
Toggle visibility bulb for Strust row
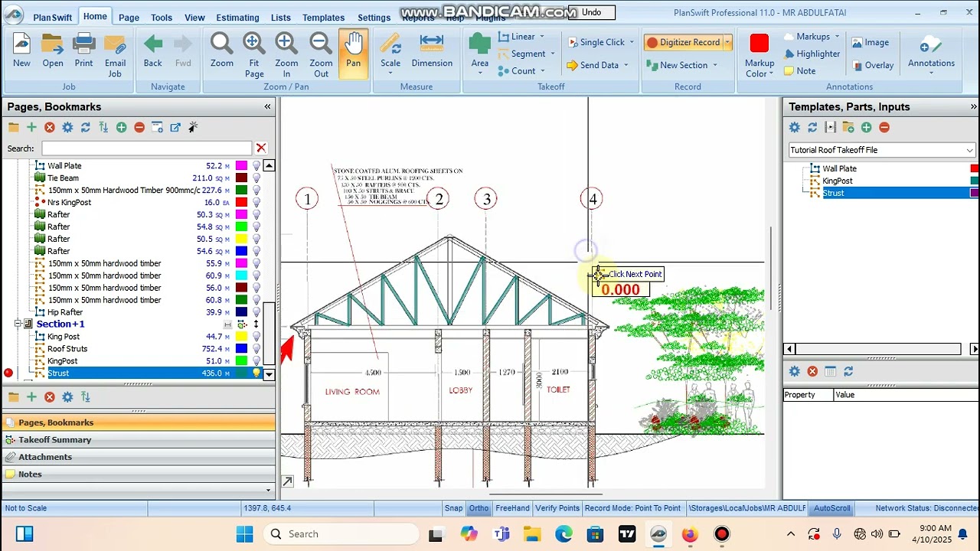point(256,373)
